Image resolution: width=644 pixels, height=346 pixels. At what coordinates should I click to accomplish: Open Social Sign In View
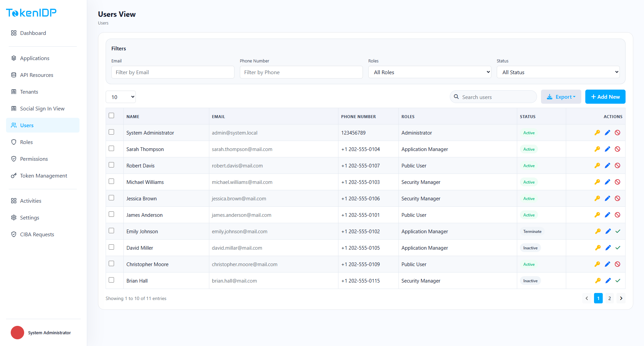pos(42,108)
